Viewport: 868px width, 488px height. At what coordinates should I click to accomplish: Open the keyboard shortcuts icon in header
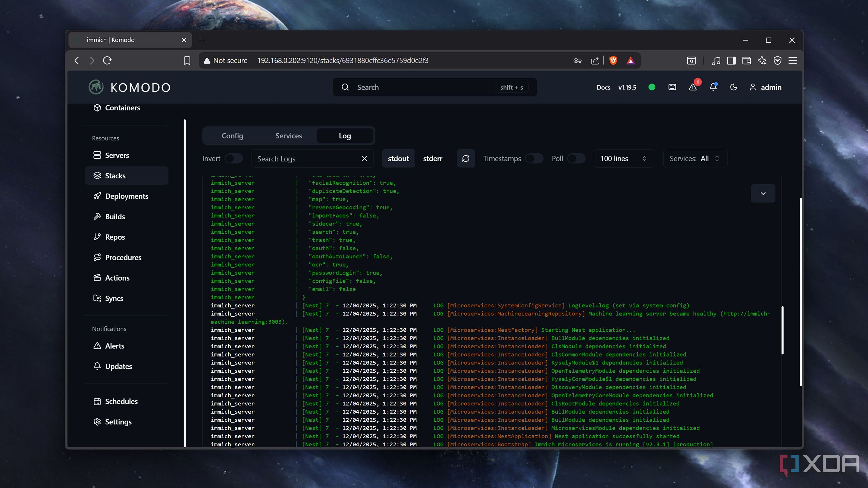point(672,87)
